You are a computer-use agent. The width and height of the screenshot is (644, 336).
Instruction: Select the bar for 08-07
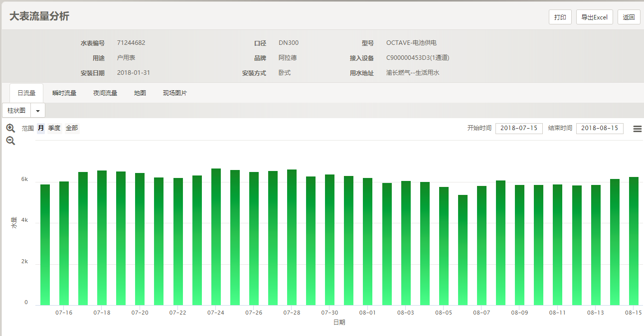482,246
